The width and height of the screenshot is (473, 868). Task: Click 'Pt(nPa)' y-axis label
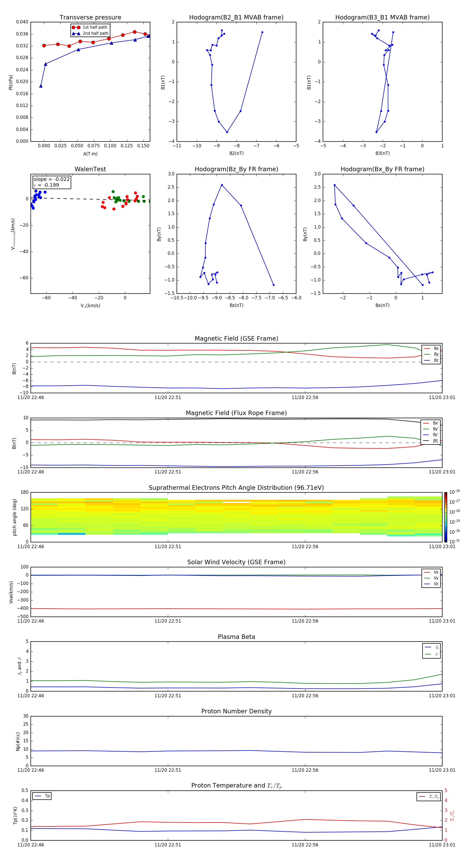pos(11,82)
